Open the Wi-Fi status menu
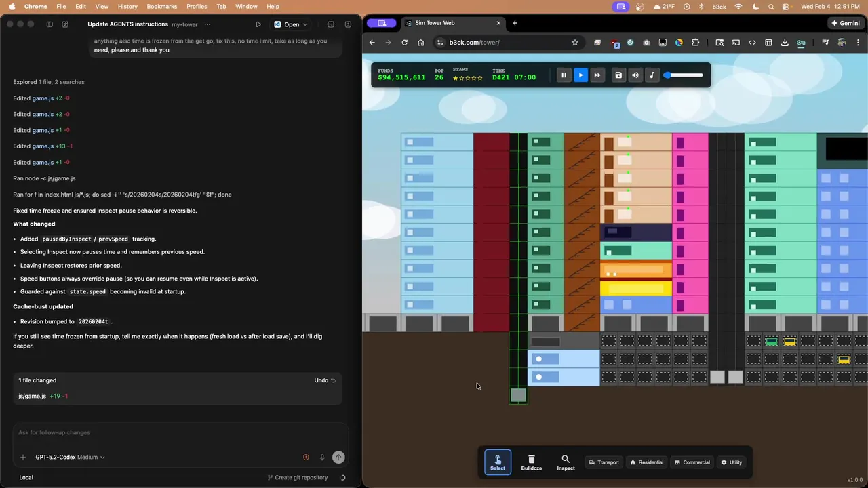Image resolution: width=868 pixels, height=488 pixels. pos(738,6)
